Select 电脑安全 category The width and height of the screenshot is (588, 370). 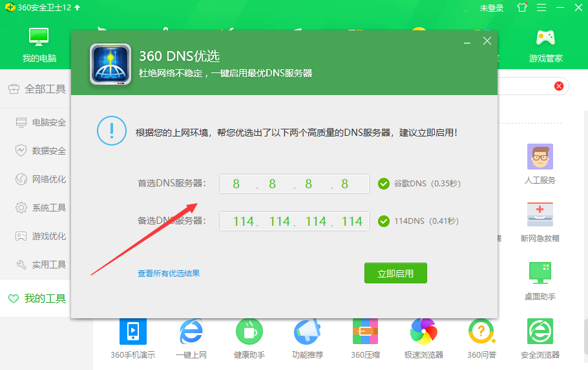point(41,122)
